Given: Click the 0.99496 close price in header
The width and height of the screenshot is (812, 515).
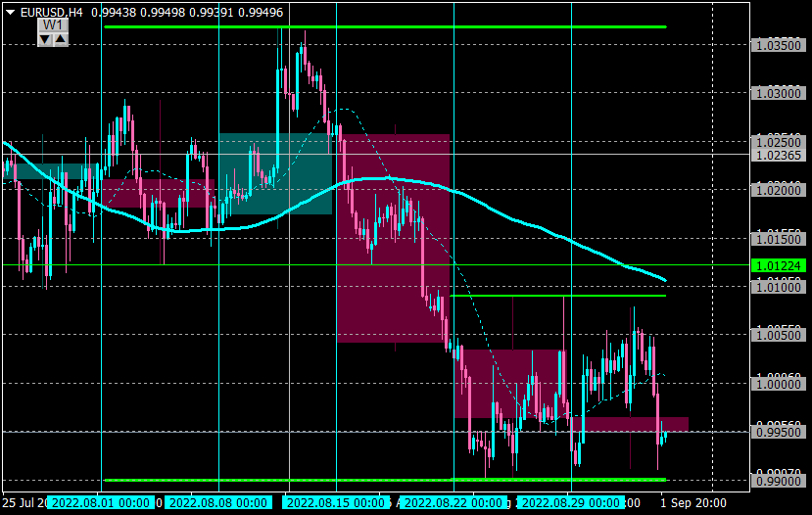Looking at the screenshot, I should [x=261, y=13].
